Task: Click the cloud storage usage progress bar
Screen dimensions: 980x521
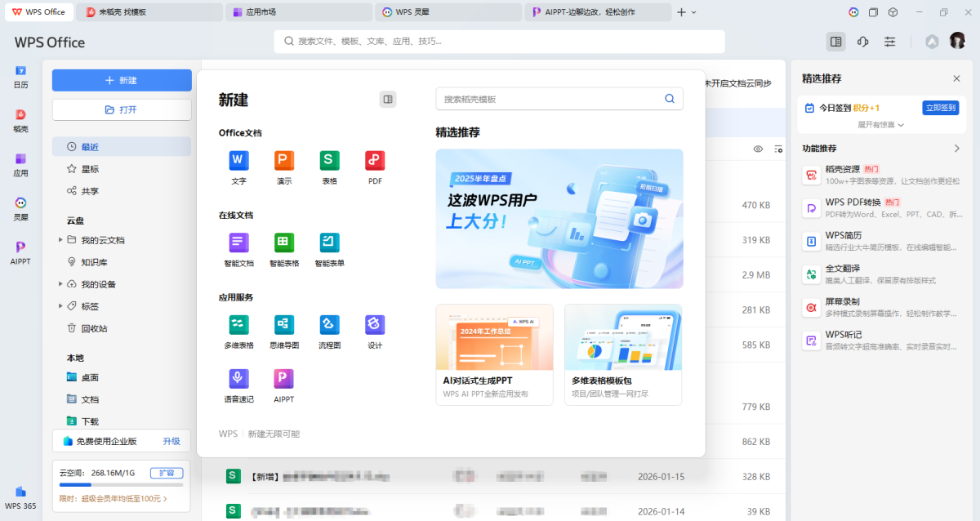Action: 121,485
